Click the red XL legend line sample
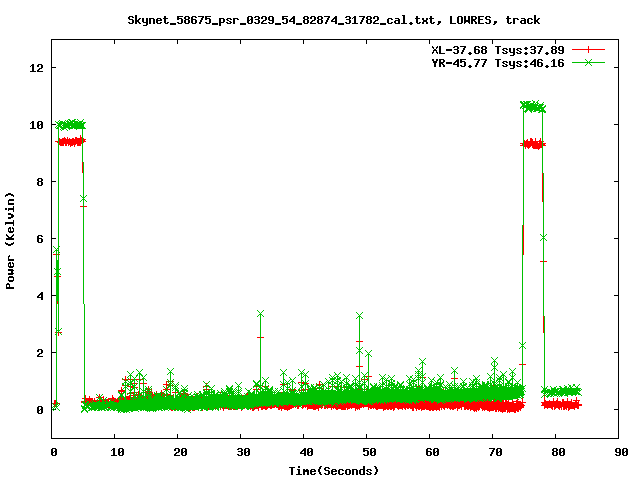Viewport: 640px width, 480px height. click(588, 50)
